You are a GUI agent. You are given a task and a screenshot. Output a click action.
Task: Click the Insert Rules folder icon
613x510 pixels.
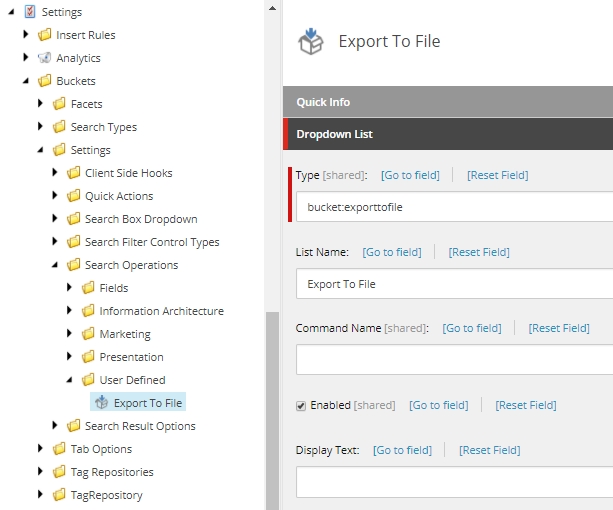44,35
